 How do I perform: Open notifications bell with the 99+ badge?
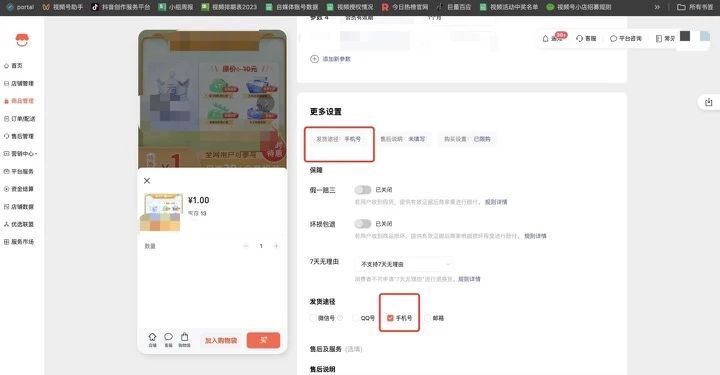(x=553, y=38)
